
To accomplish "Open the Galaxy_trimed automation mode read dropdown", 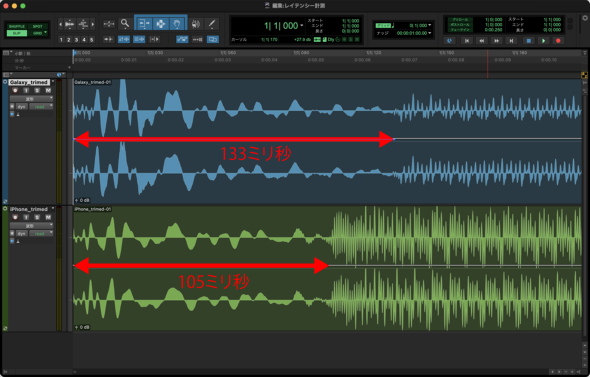I will 41,107.
